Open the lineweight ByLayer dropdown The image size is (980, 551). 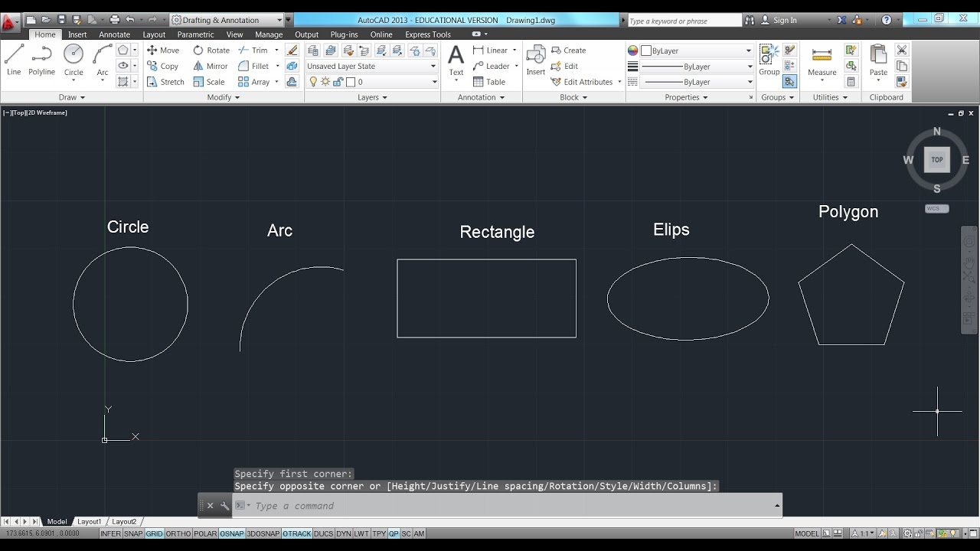pos(697,67)
